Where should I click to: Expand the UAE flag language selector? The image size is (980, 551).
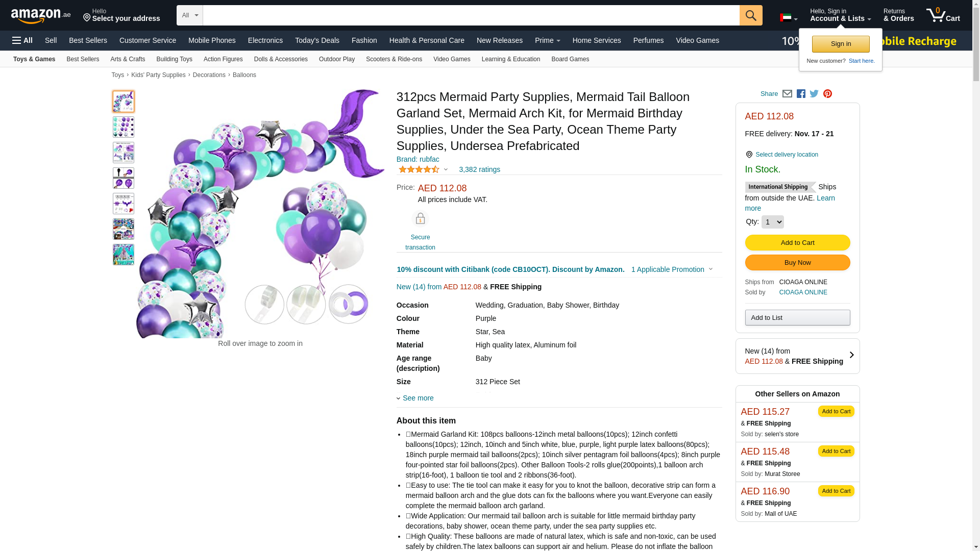tap(789, 18)
